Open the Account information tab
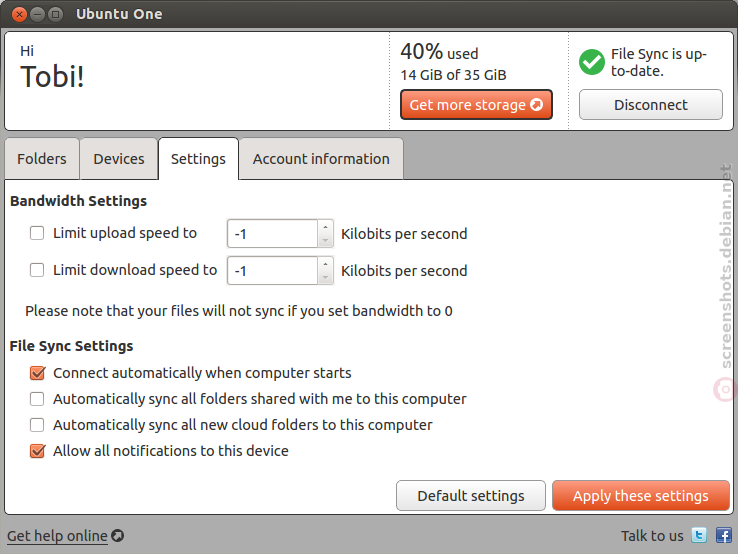 (321, 159)
